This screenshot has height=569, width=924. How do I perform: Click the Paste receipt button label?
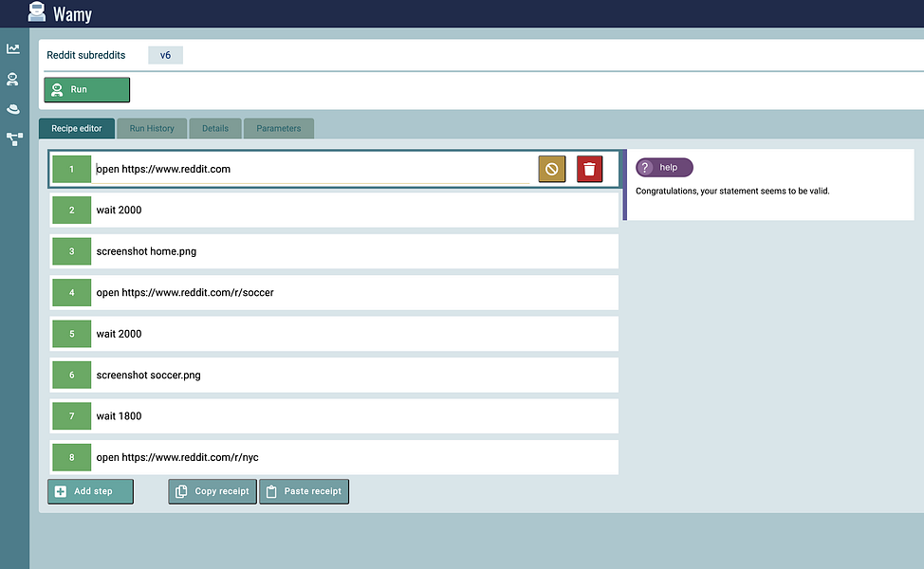point(313,491)
